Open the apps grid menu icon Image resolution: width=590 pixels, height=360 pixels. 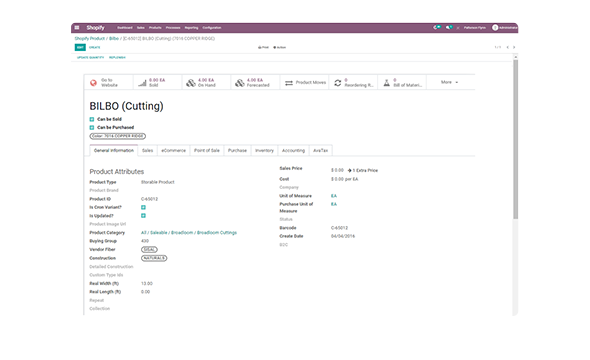(x=77, y=27)
